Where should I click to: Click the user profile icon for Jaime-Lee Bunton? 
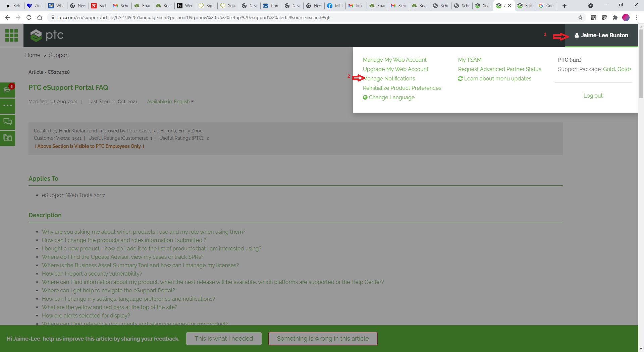[x=576, y=35]
